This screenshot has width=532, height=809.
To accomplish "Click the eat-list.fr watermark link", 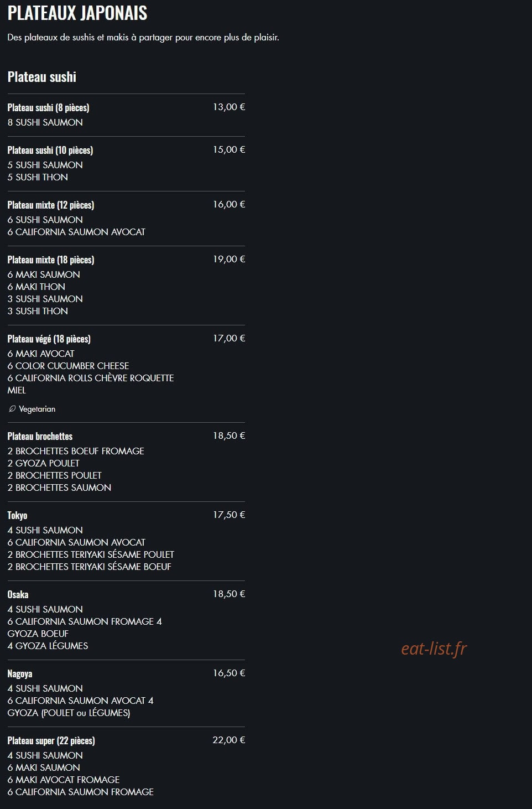I will coord(434,648).
